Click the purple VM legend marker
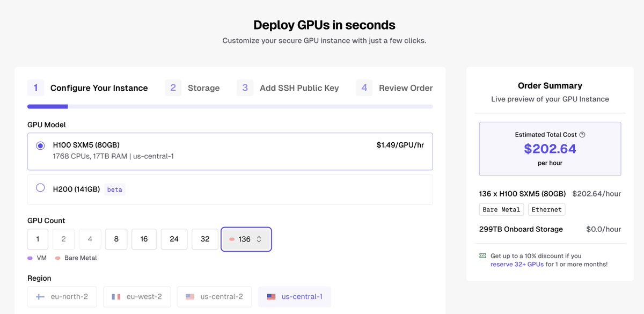The width and height of the screenshot is (644, 314). coord(30,258)
